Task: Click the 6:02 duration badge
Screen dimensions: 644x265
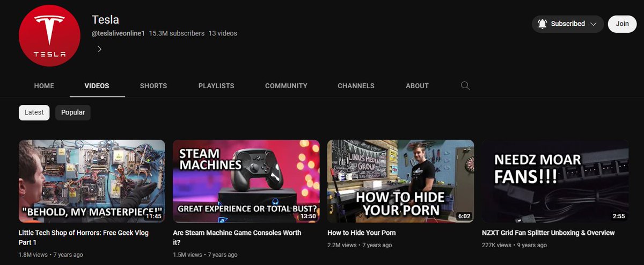Action: (464, 216)
